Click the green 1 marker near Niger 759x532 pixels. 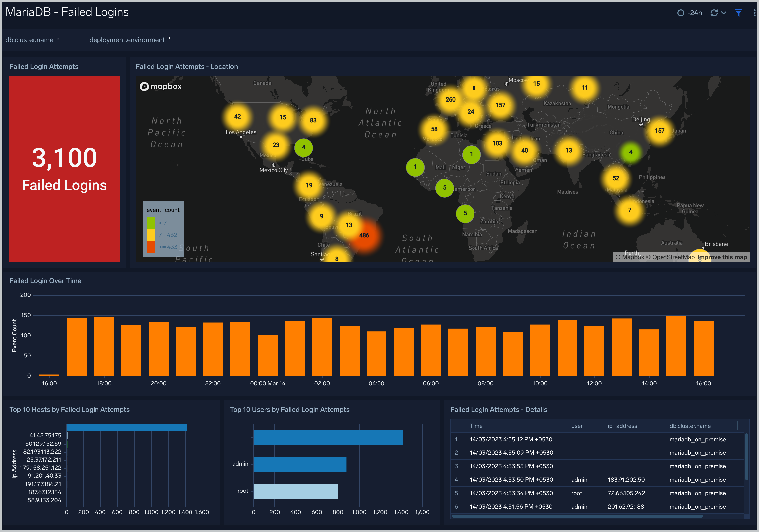coord(471,154)
